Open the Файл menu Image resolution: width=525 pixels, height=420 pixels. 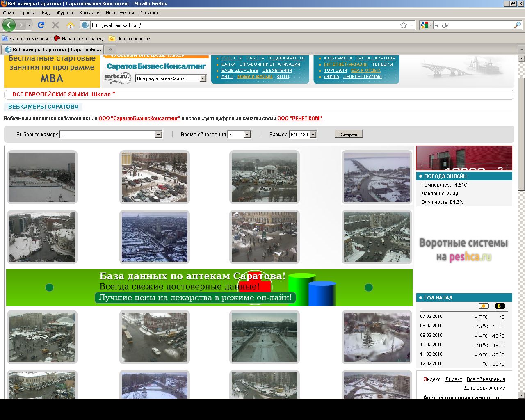(x=8, y=13)
